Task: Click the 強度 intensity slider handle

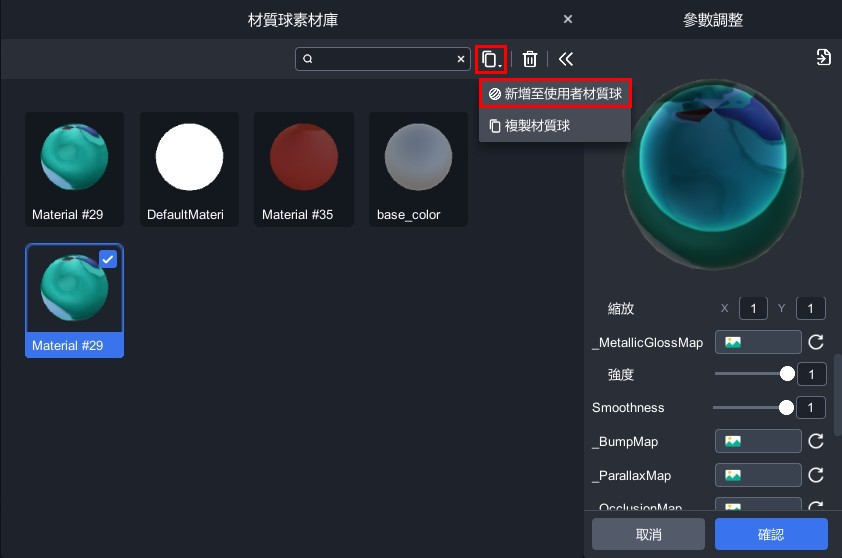Action: (787, 374)
